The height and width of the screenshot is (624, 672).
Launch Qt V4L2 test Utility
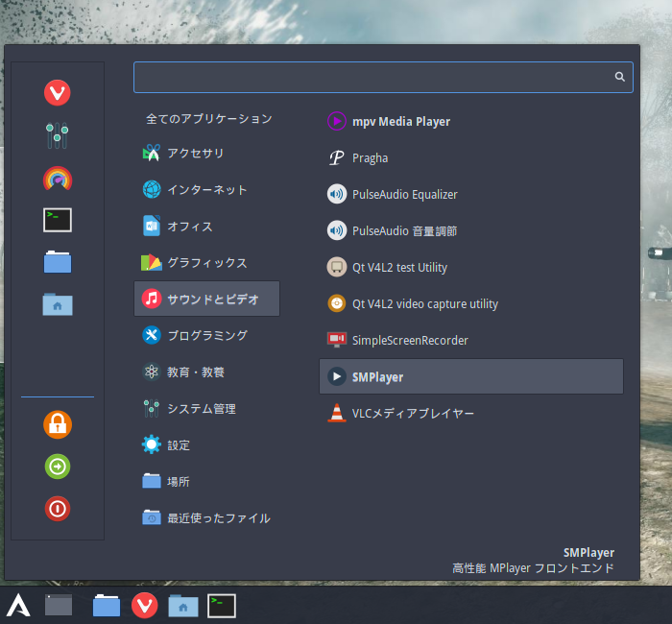[x=471, y=267]
